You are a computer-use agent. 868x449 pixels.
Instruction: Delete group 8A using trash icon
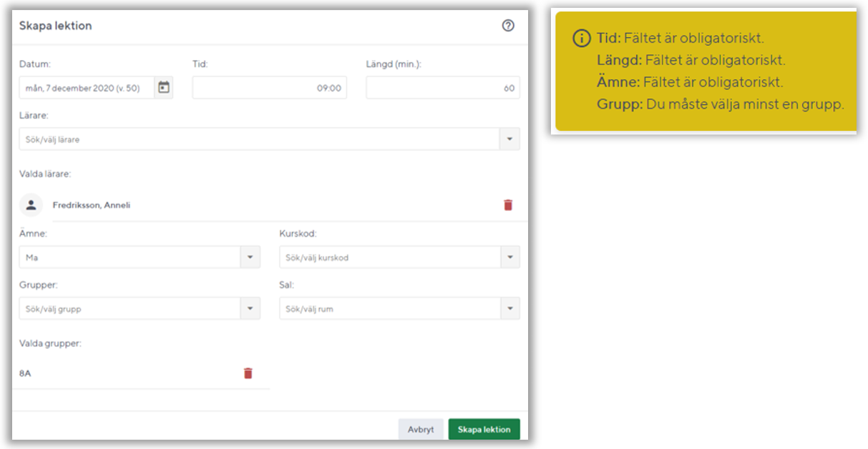tap(248, 373)
